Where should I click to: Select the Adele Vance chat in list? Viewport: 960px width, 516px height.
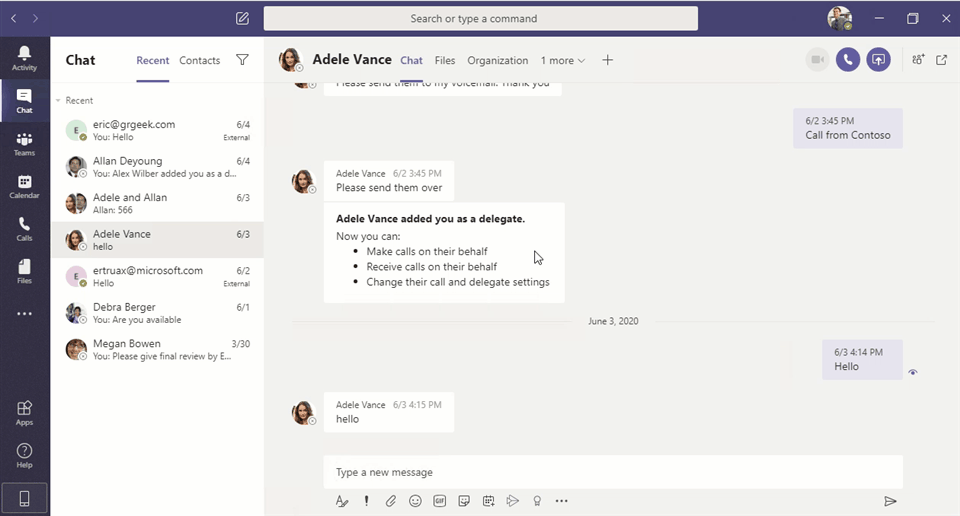[157, 240]
